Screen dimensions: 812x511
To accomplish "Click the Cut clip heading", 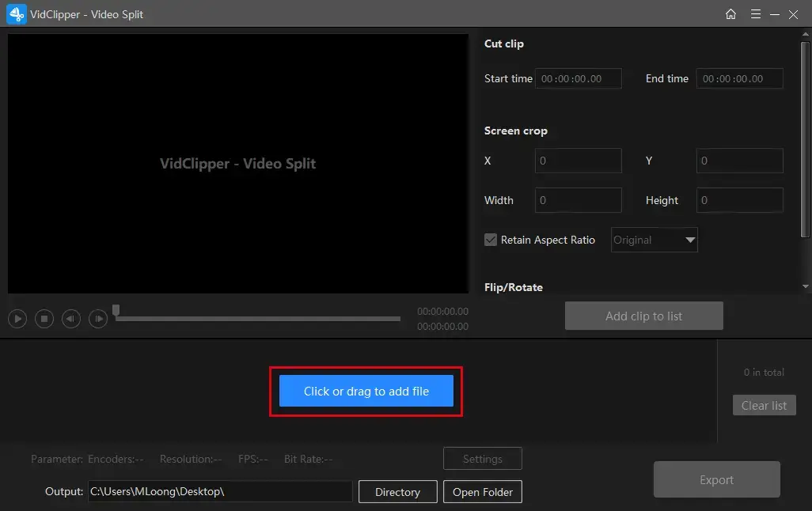I will point(504,44).
